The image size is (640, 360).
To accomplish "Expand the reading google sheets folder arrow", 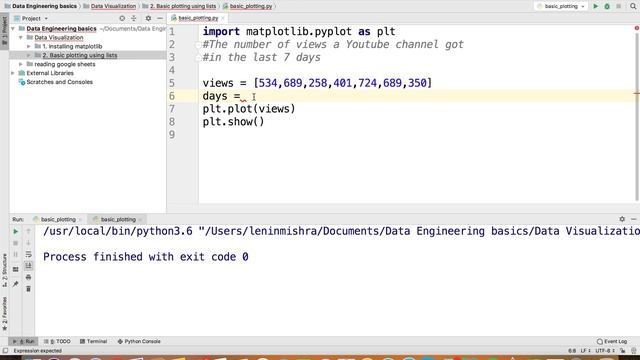I will coord(21,64).
